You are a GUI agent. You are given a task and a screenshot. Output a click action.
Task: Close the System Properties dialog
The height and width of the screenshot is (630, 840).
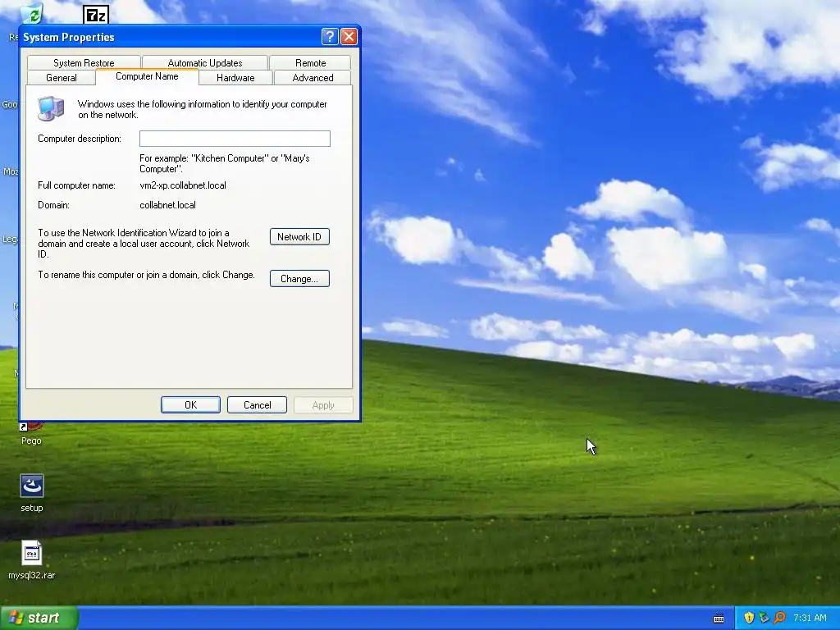(349, 36)
